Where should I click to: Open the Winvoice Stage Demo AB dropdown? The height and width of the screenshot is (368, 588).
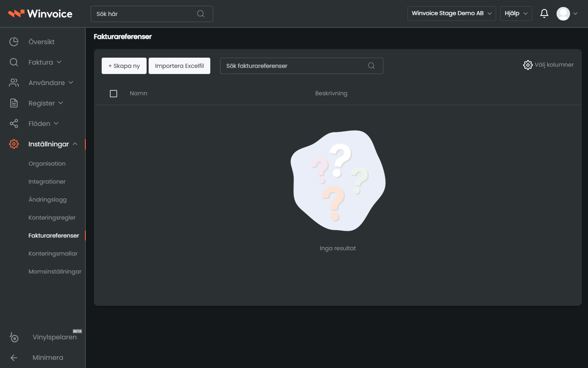pos(452,13)
